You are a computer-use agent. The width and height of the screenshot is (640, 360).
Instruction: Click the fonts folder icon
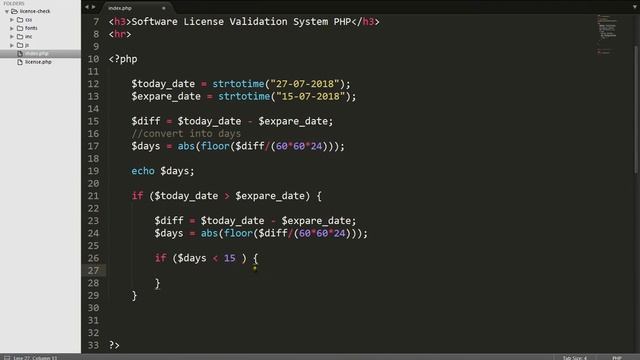tap(20, 28)
